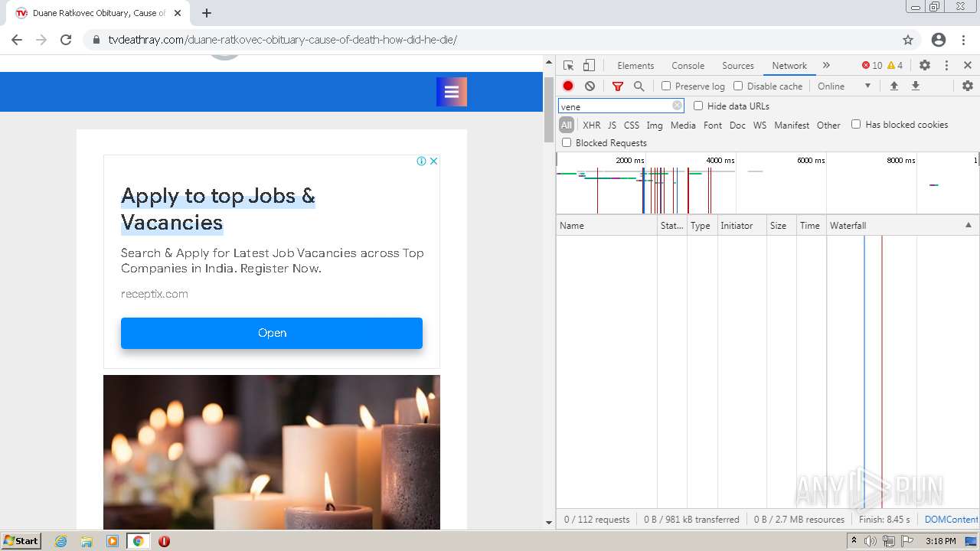980x551 pixels.
Task: Open the Chrome profile avatar
Action: pyautogui.click(x=939, y=40)
